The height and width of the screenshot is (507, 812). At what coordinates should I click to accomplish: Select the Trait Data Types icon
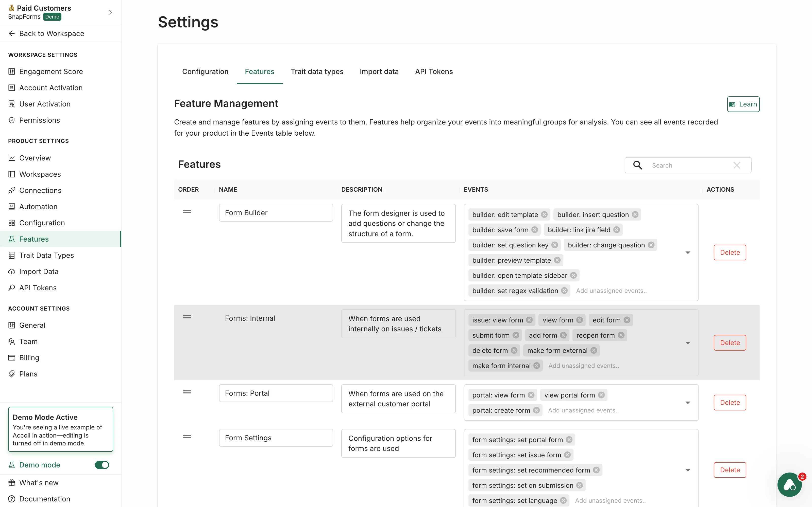(12, 255)
